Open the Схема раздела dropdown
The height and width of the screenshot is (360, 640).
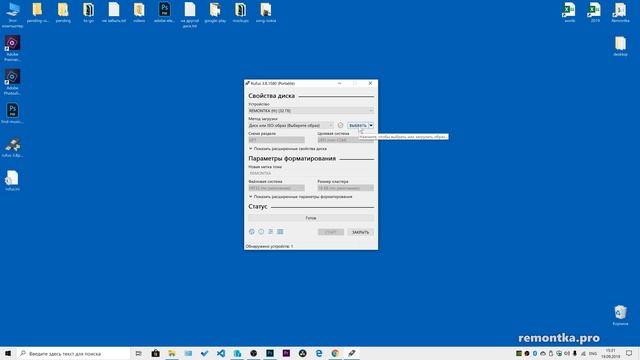276,140
